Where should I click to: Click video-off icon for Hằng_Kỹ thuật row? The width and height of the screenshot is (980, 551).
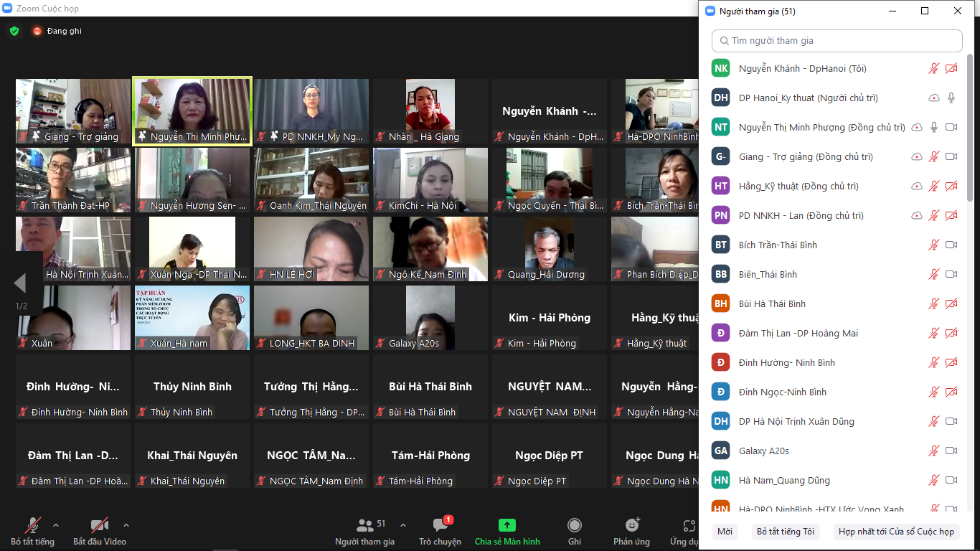[951, 187]
